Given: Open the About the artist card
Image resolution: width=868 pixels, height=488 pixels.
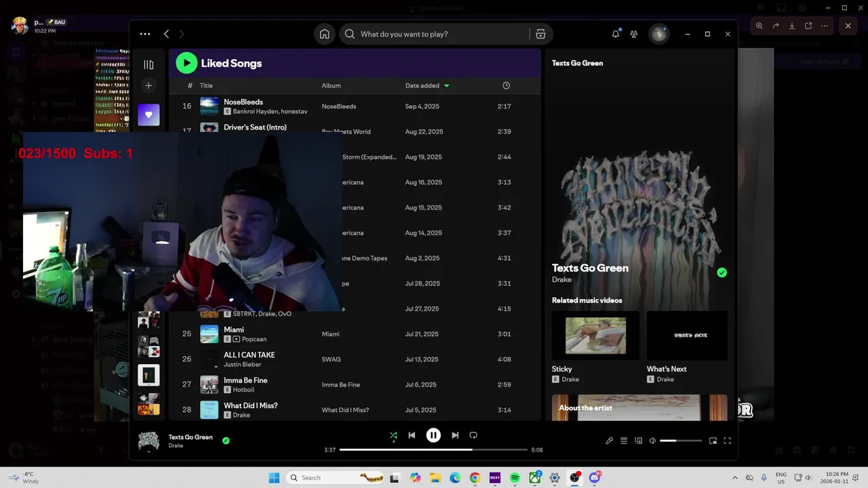Looking at the screenshot, I should pos(639,407).
